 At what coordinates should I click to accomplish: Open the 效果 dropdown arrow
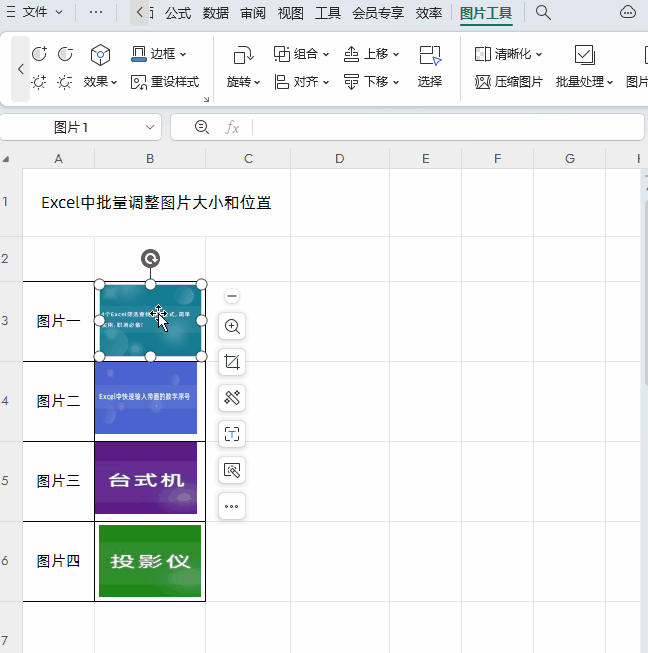[114, 82]
